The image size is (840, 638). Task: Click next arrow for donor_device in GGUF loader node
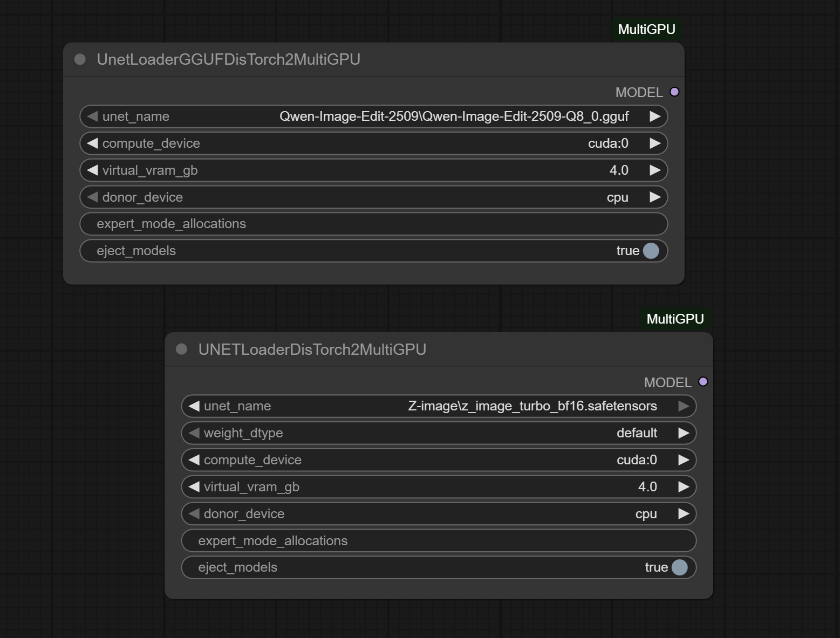tap(655, 197)
